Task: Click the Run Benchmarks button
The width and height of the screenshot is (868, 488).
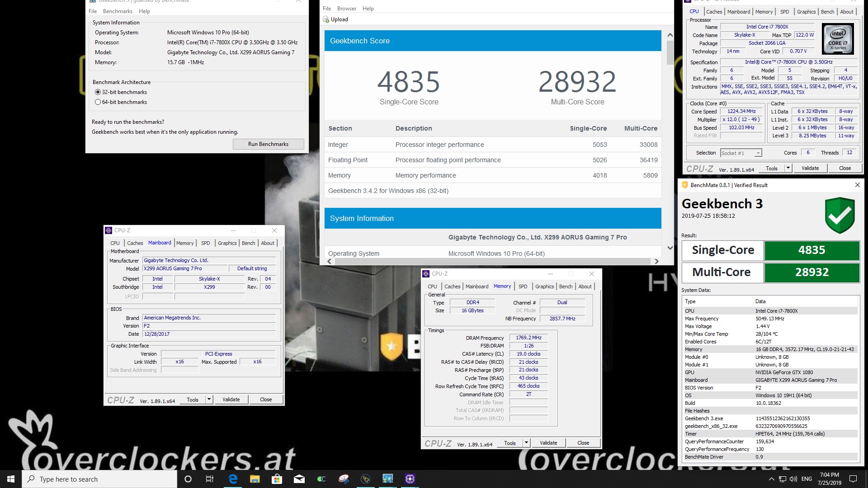Action: [268, 144]
